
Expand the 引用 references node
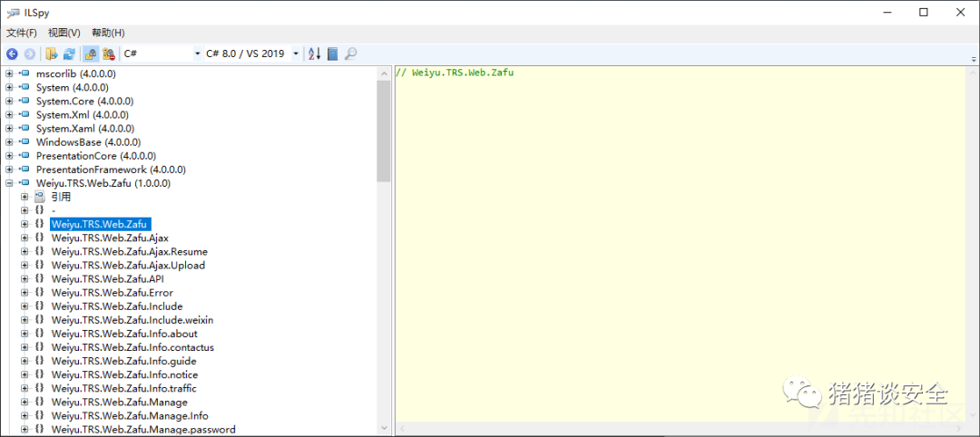pos(24,198)
